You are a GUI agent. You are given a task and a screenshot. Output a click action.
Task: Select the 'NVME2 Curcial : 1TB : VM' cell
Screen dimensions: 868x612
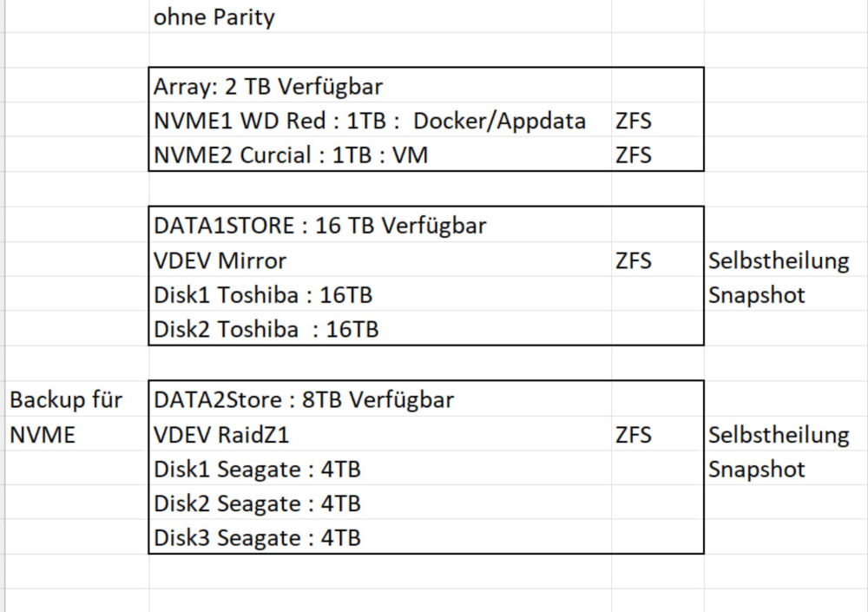coord(380,155)
